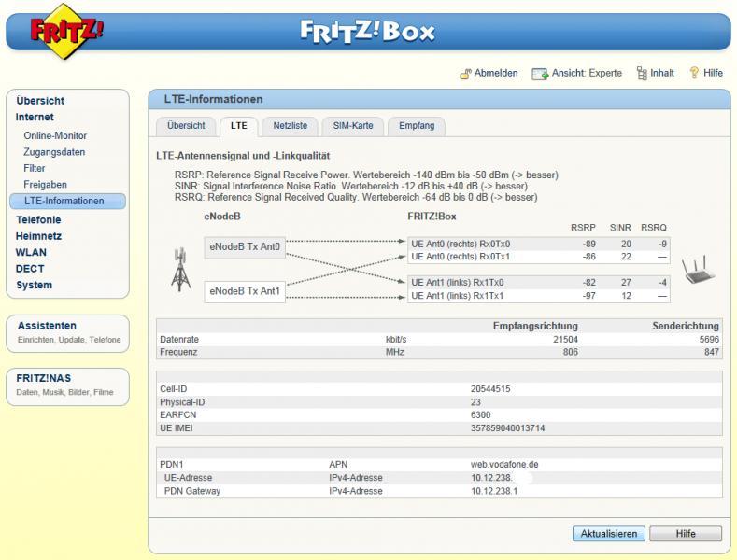
Task: Open Heimnetz in sidebar
Action: [38, 236]
